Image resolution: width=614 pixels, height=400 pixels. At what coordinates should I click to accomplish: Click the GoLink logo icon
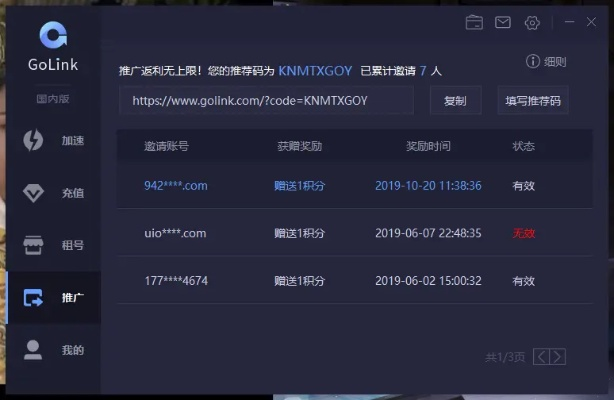coord(53,36)
